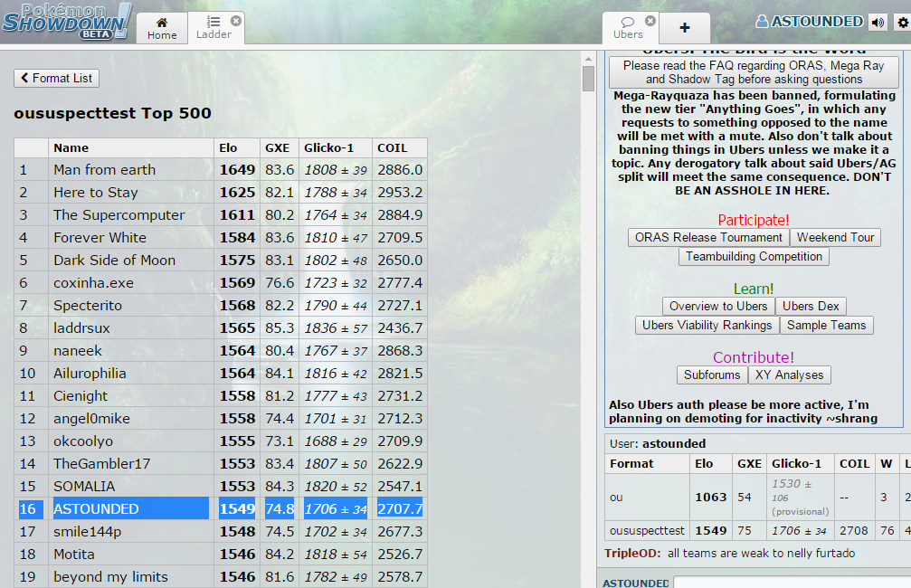Screen dimensions: 911x588
Task: Switch to the Ubers chat tab
Action: click(628, 28)
